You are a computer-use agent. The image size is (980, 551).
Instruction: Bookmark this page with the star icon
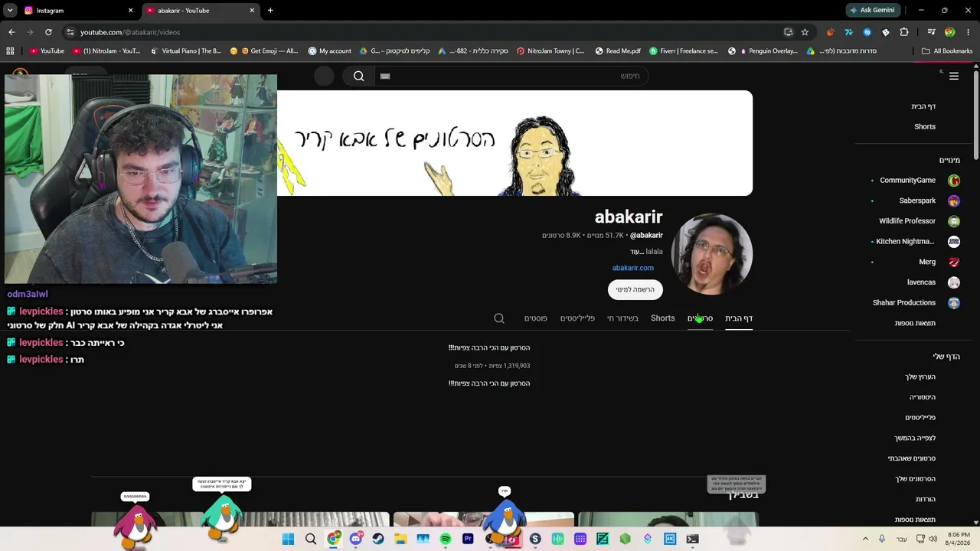(805, 32)
